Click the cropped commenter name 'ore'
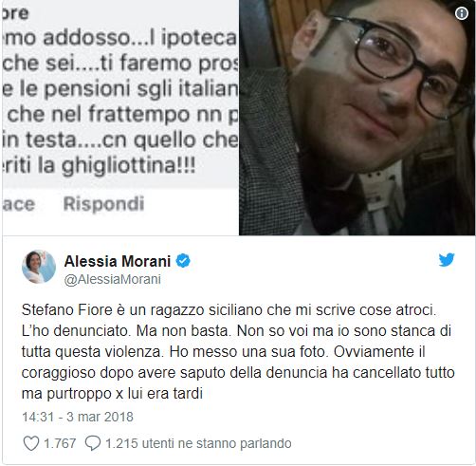 (x=15, y=13)
